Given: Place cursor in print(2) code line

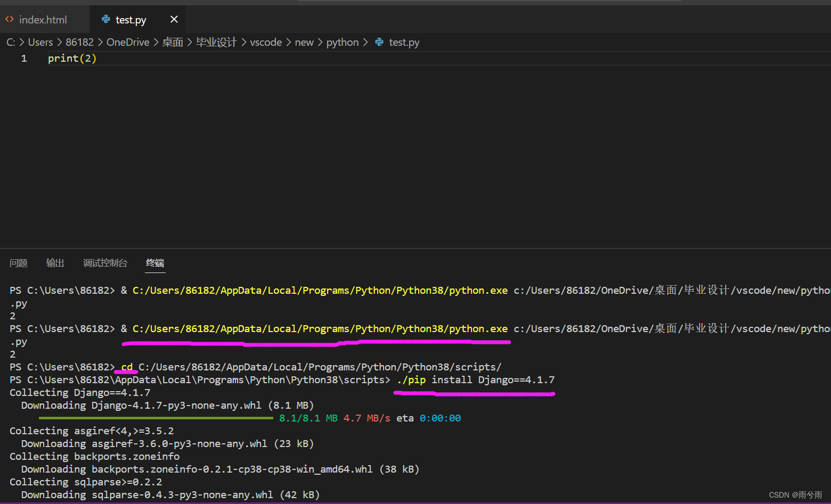Looking at the screenshot, I should pyautogui.click(x=72, y=59).
